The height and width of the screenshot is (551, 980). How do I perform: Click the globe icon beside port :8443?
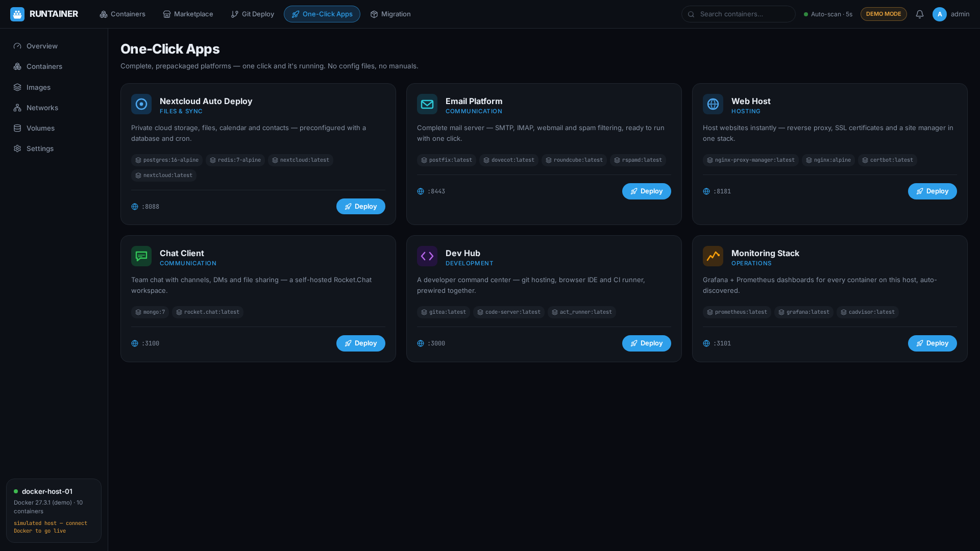pos(421,191)
